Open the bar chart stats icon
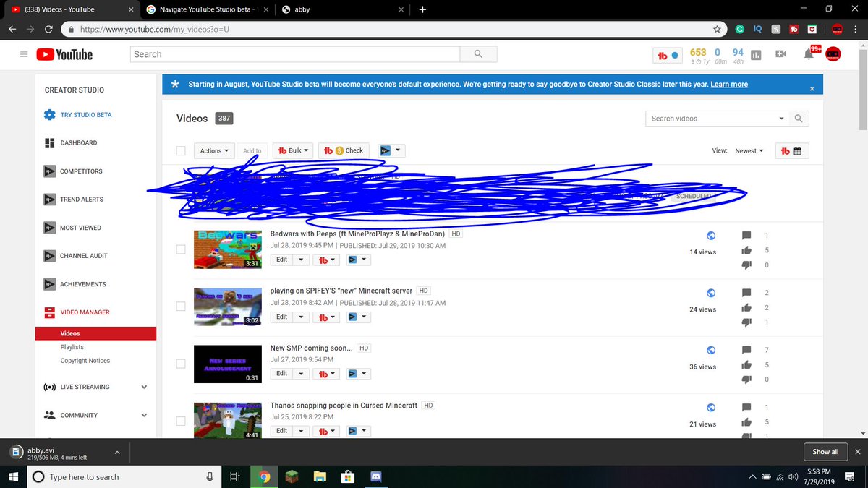The height and width of the screenshot is (488, 868). point(757,55)
